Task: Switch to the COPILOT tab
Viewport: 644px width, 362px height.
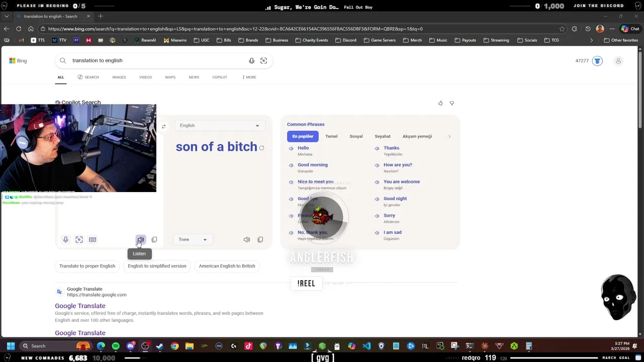Action: tap(219, 77)
